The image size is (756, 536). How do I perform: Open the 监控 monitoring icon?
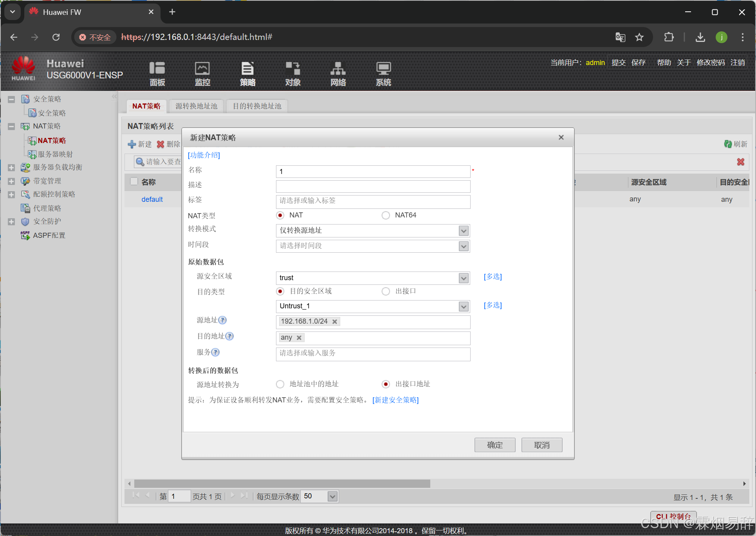202,69
